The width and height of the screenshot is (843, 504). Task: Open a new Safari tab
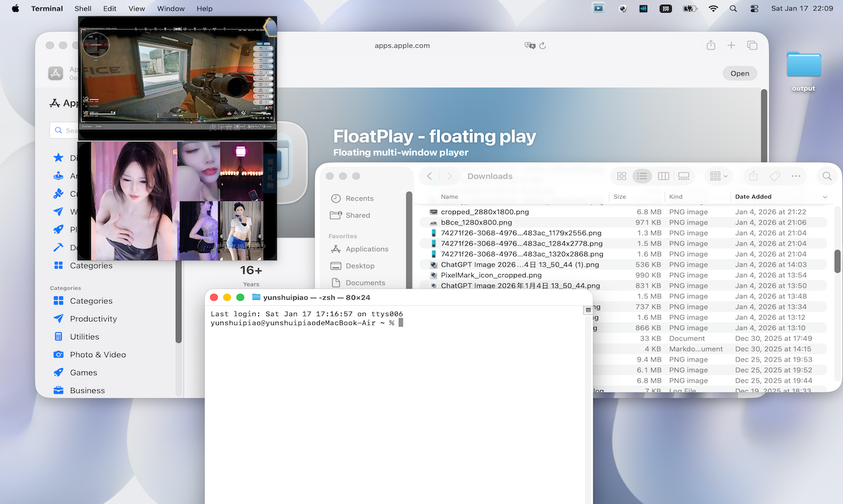point(731,45)
